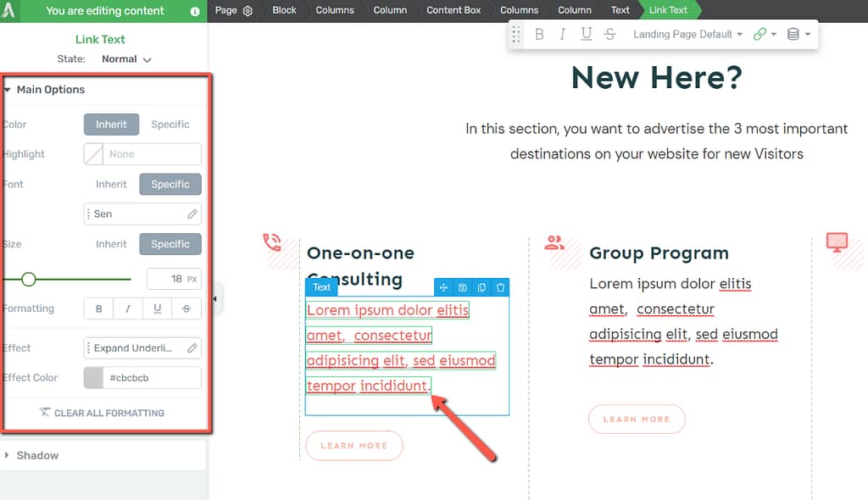Collapse the Main Options section
This screenshot has width=868, height=500.
(x=50, y=90)
